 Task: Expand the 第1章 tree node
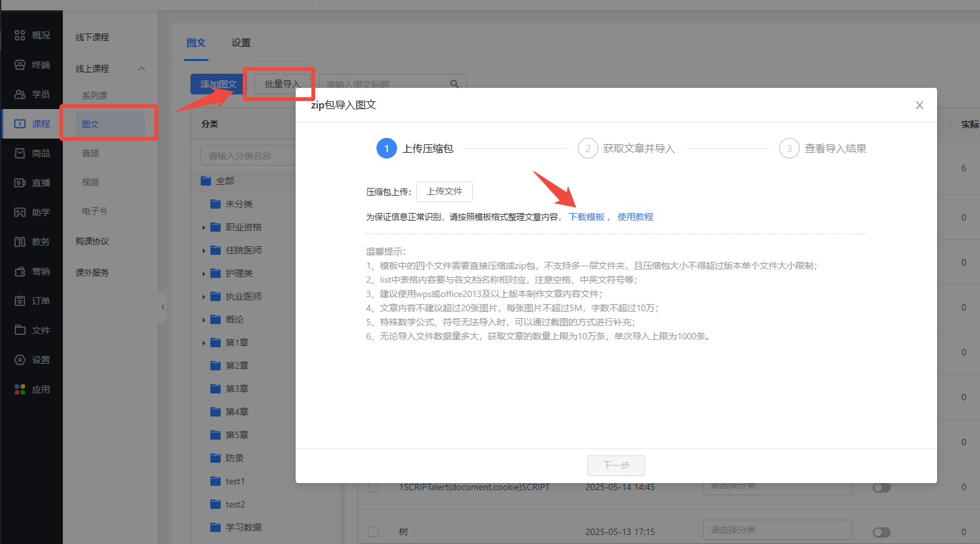(x=204, y=343)
